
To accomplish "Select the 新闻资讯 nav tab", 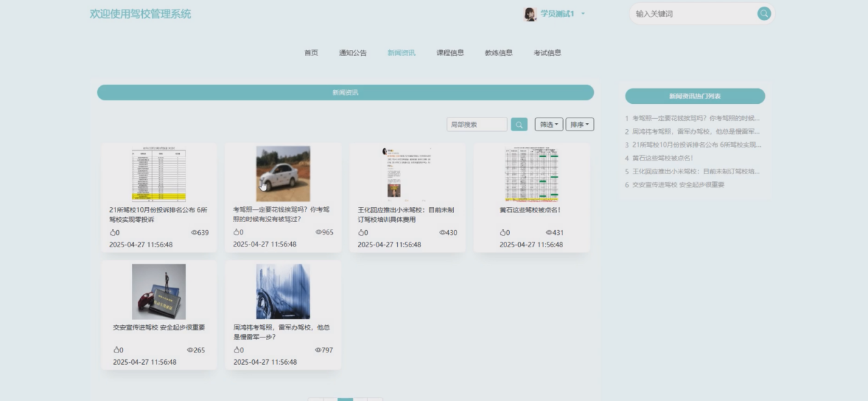I will [x=401, y=53].
